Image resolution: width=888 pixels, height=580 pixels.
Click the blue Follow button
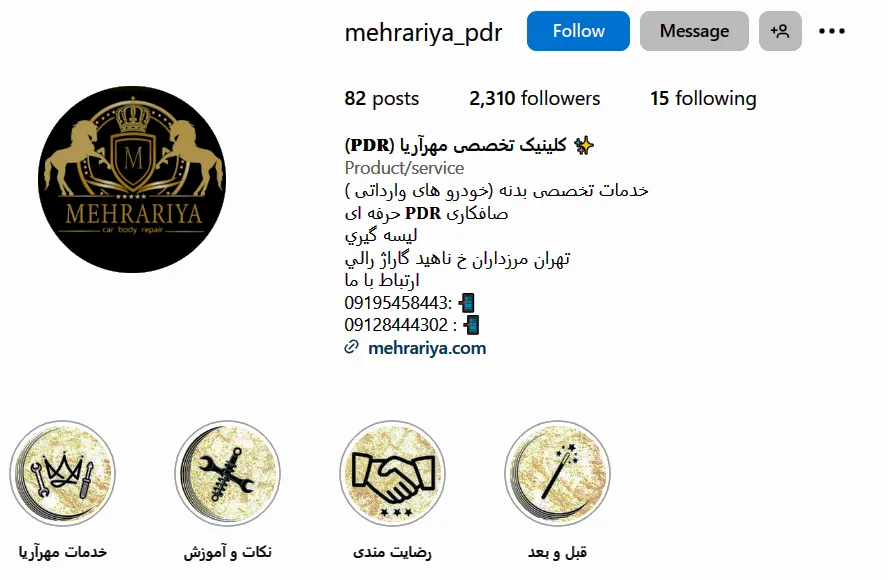[x=578, y=31]
